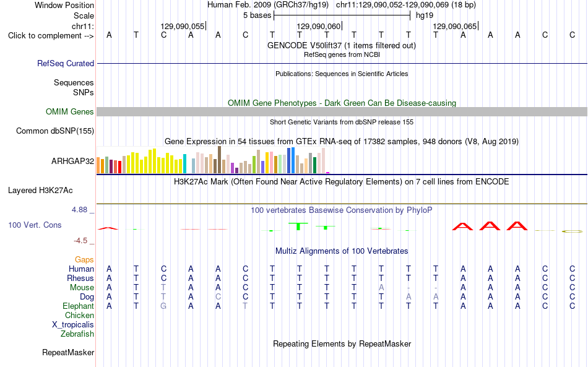Click position label 129,090,055 on ruler
This screenshot has width=588, height=367.
tap(182, 26)
